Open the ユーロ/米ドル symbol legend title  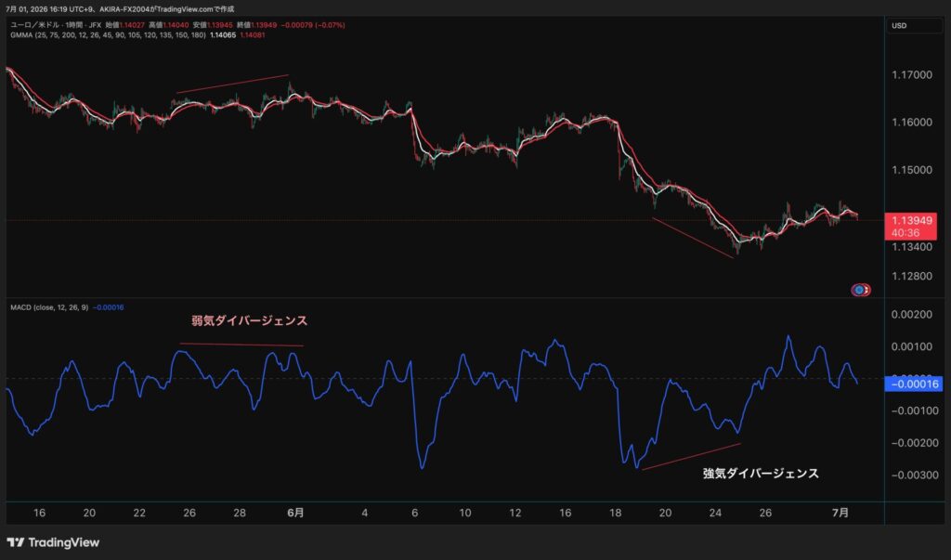click(x=56, y=25)
